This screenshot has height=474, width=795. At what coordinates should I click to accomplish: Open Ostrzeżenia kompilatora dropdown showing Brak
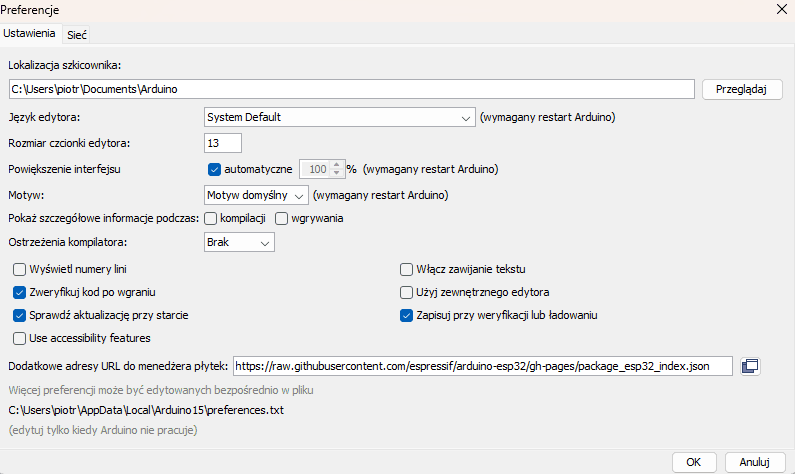point(238,242)
